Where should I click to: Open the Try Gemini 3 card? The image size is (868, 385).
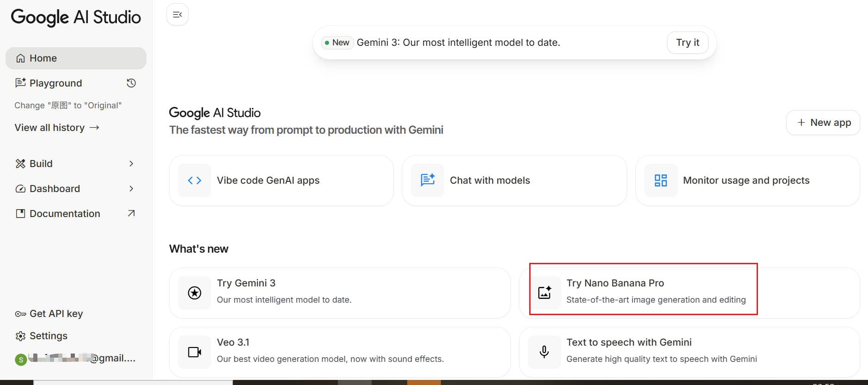tap(340, 293)
